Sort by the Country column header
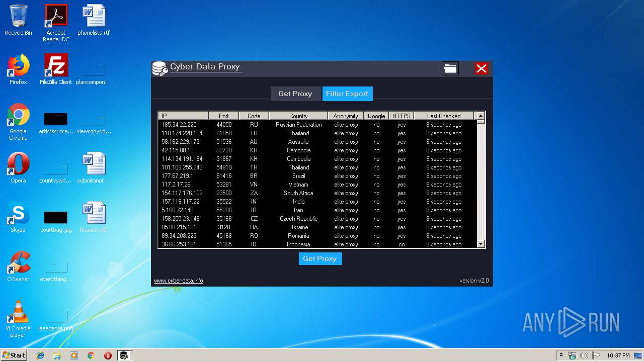 click(298, 116)
